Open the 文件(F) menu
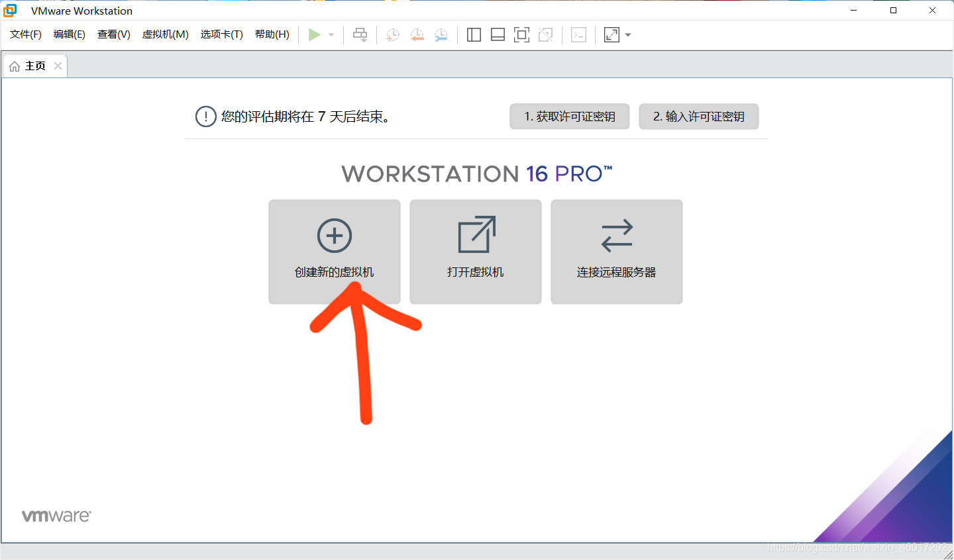 pos(26,34)
